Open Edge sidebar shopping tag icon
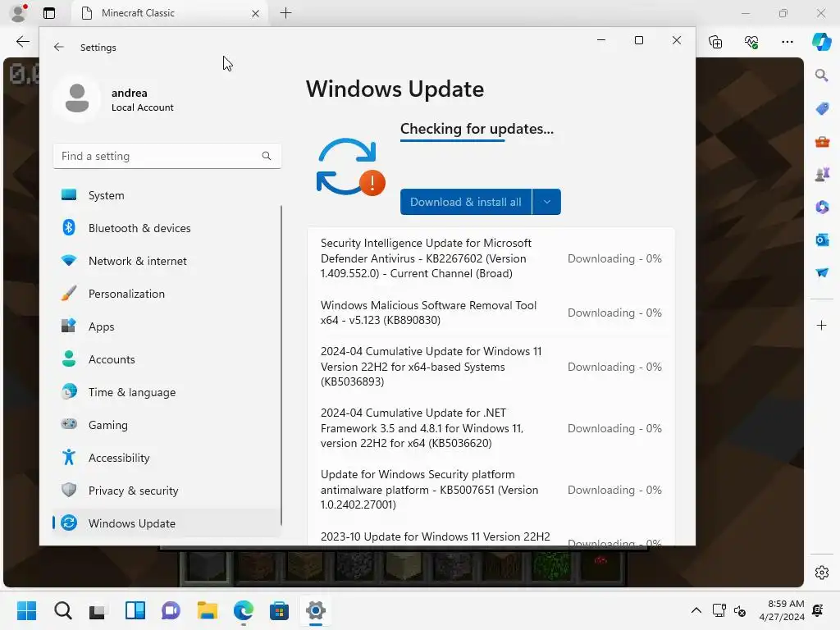 click(x=822, y=109)
